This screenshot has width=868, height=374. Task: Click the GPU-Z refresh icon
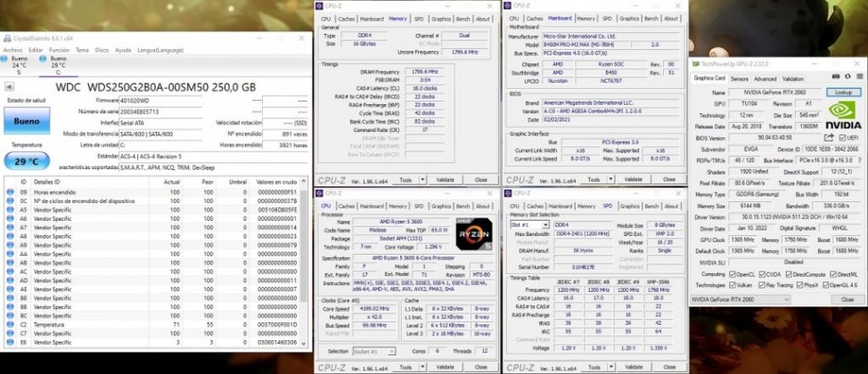(848, 77)
